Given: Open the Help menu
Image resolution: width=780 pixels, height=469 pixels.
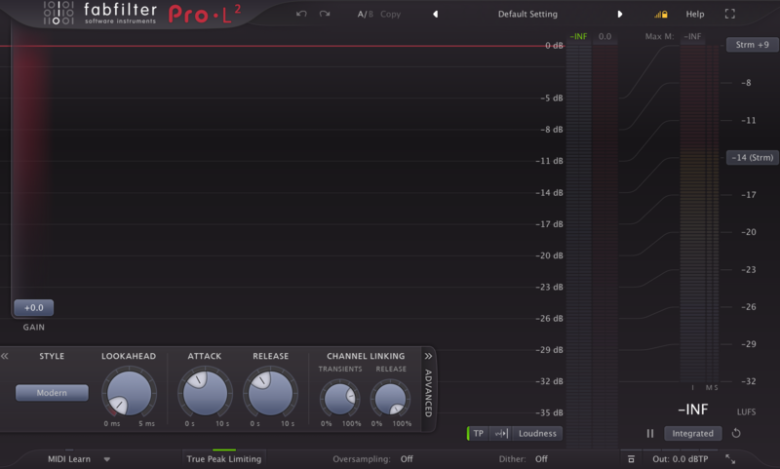Looking at the screenshot, I should 695,14.
